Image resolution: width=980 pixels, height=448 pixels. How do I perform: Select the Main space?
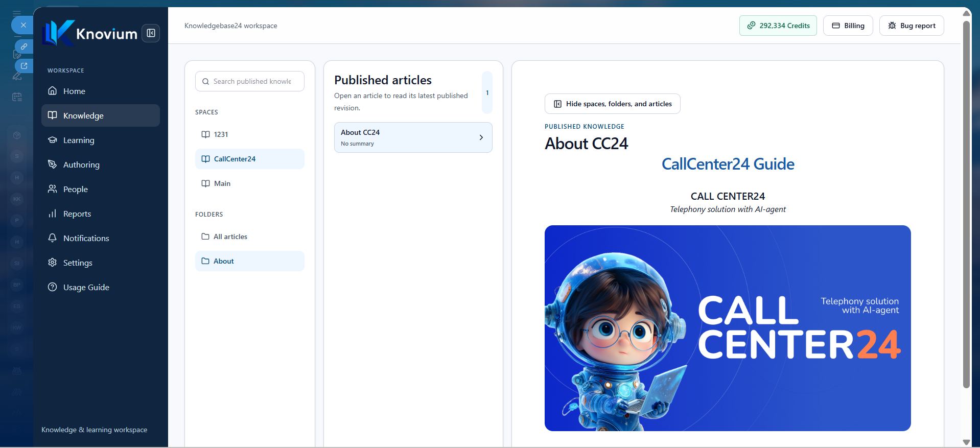click(250, 183)
